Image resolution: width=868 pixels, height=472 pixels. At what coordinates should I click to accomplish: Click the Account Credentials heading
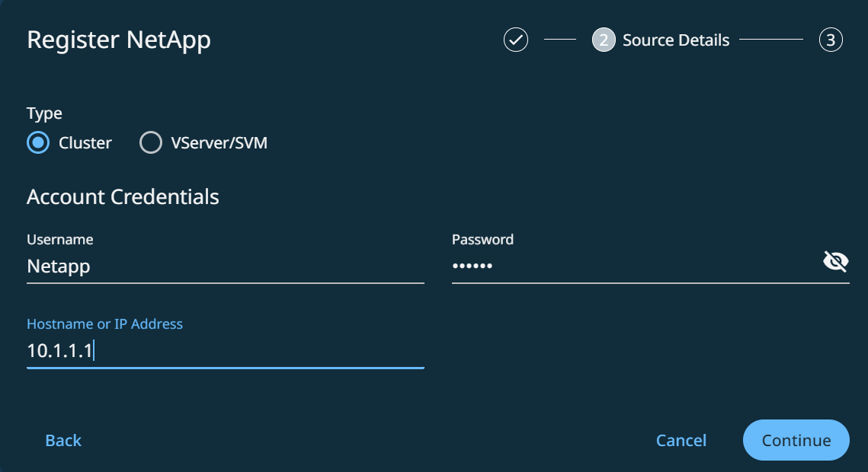click(123, 196)
